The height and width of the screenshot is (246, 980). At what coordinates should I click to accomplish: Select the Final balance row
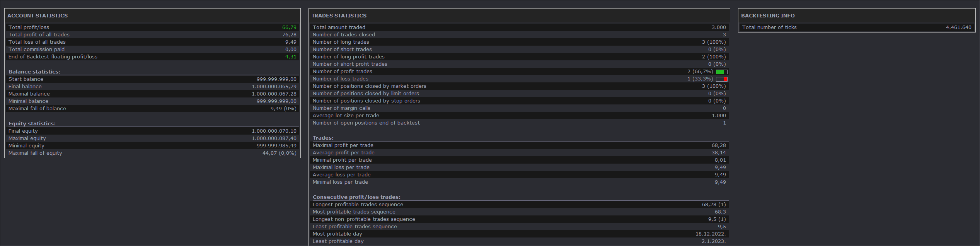tap(152, 87)
